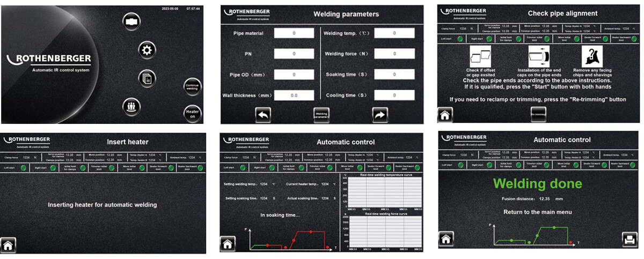Viewport: 644px width, 259px height.
Task: Select the Pipe material field
Action: coord(294,33)
